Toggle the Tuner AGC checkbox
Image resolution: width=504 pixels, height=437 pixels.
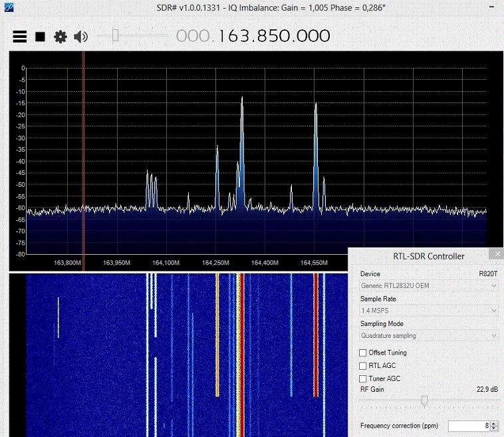pos(363,378)
